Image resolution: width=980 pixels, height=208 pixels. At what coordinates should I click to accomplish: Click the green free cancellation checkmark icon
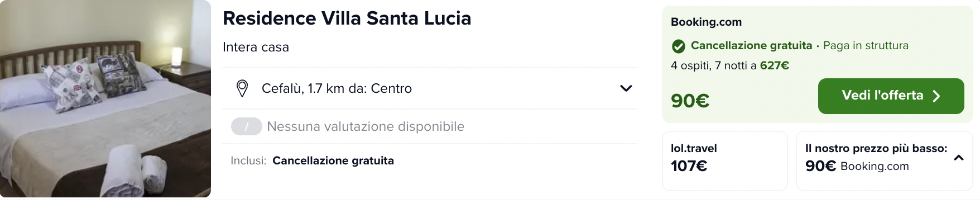point(678,46)
